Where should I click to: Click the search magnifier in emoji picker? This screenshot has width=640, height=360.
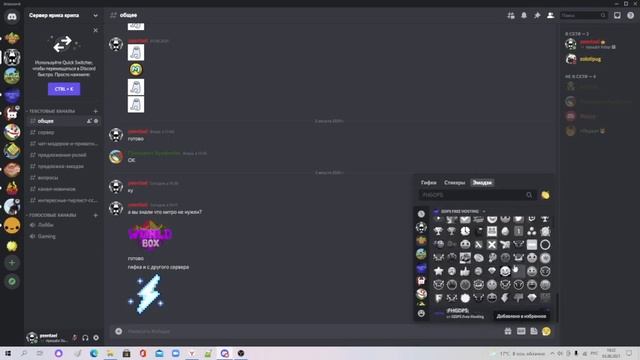(529, 195)
